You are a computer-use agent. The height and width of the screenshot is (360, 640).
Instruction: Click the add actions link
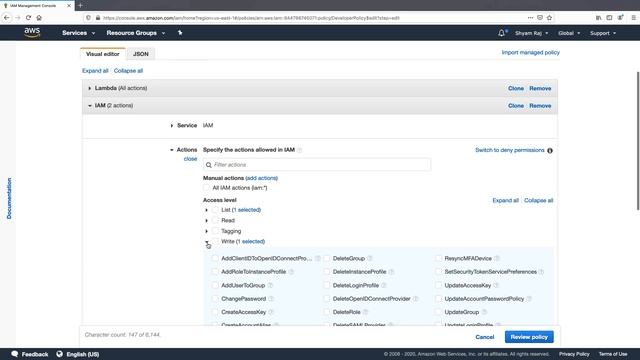click(x=262, y=178)
